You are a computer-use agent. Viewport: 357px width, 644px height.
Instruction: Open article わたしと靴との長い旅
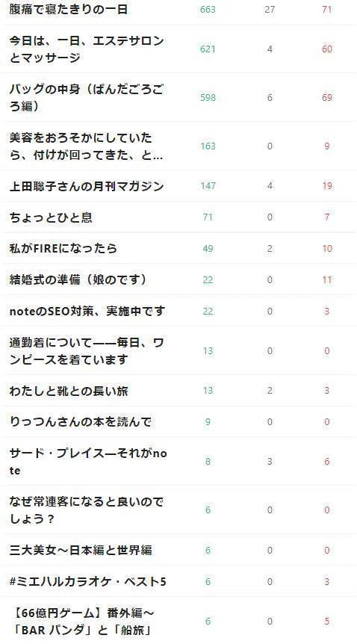pos(69,391)
